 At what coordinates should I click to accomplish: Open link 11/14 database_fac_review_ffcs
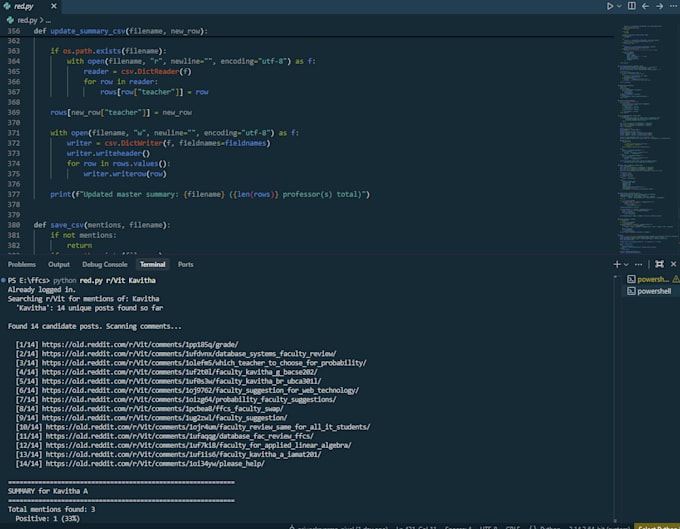(x=180, y=436)
